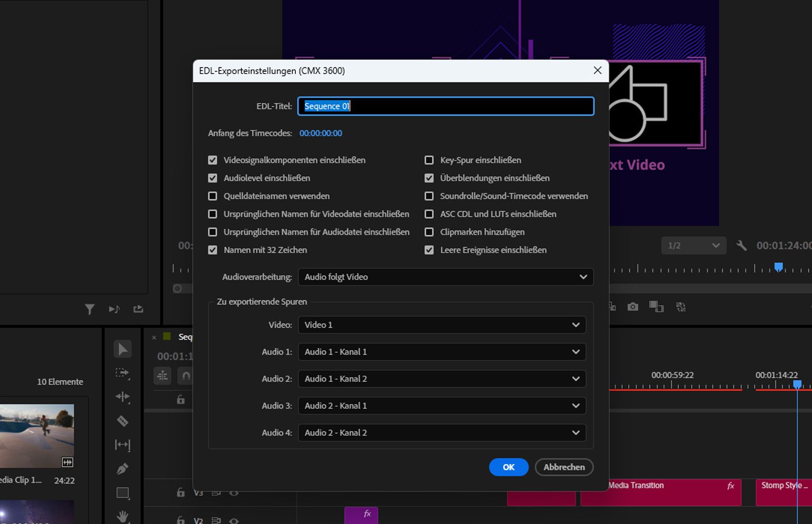Activate the Ripple Edit tool

coord(122,397)
